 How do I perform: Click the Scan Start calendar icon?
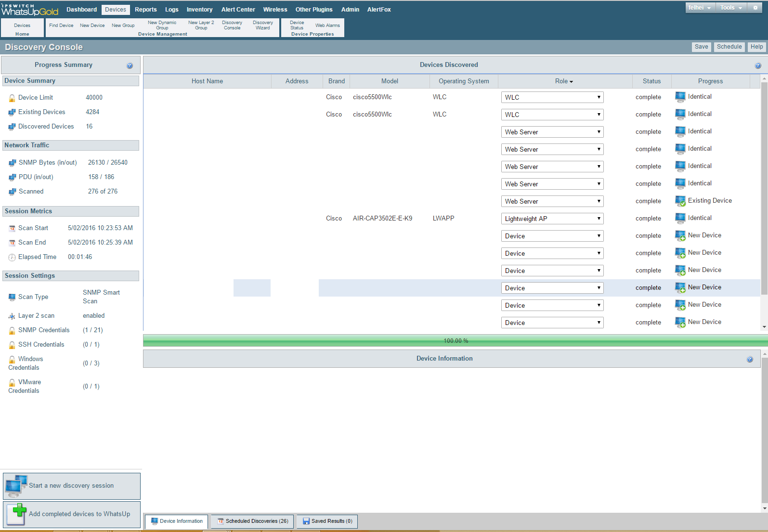[x=12, y=228]
